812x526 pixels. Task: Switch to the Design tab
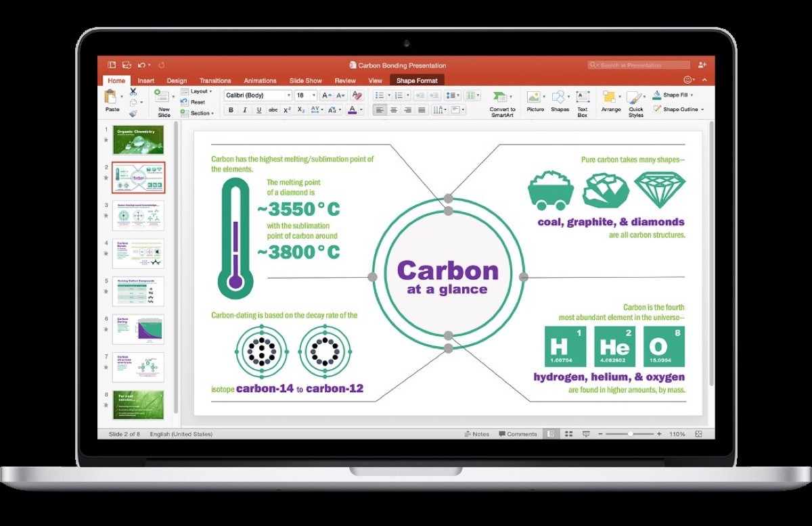177,80
